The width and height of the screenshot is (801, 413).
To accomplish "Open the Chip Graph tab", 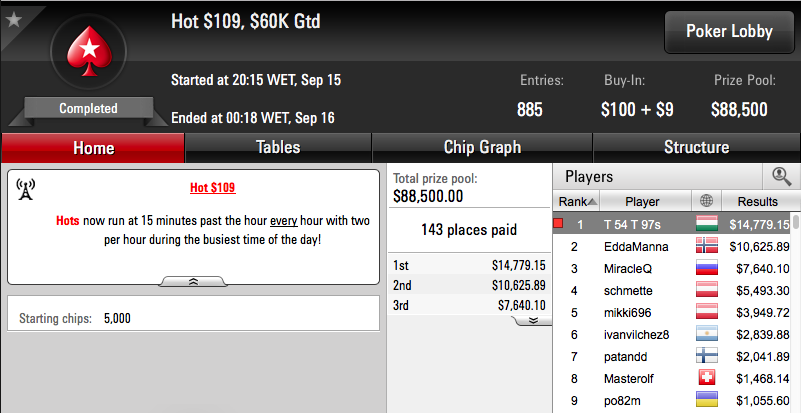I will 482,148.
